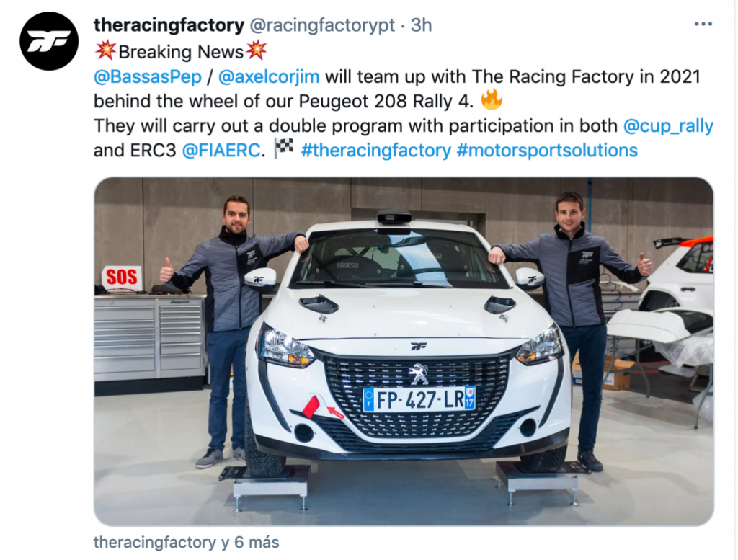Image resolution: width=738 pixels, height=560 pixels.
Task: Click the fire emoji after Rally 4
Action: point(492,99)
